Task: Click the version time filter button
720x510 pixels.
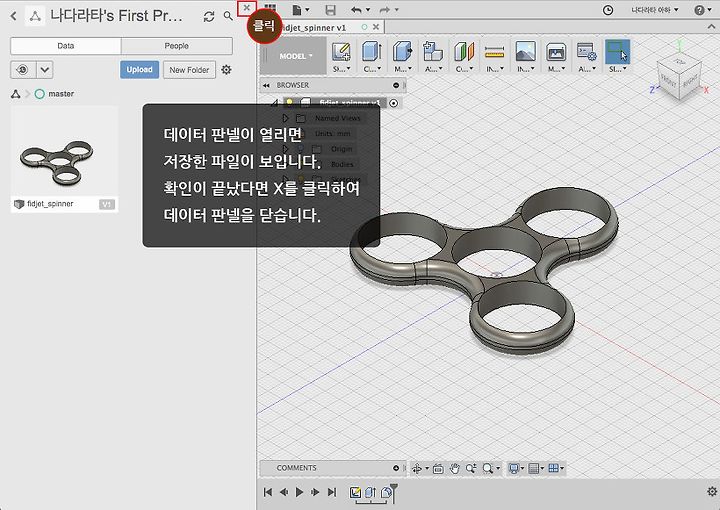Action: point(22,70)
